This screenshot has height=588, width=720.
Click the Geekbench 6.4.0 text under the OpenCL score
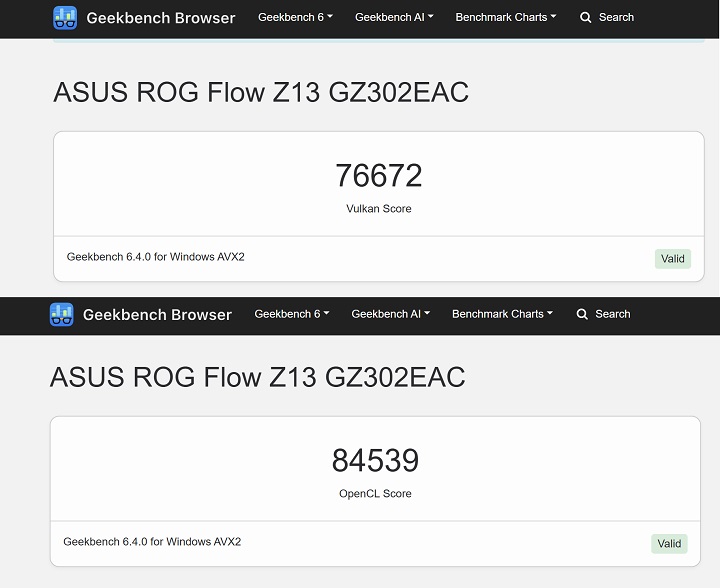152,542
